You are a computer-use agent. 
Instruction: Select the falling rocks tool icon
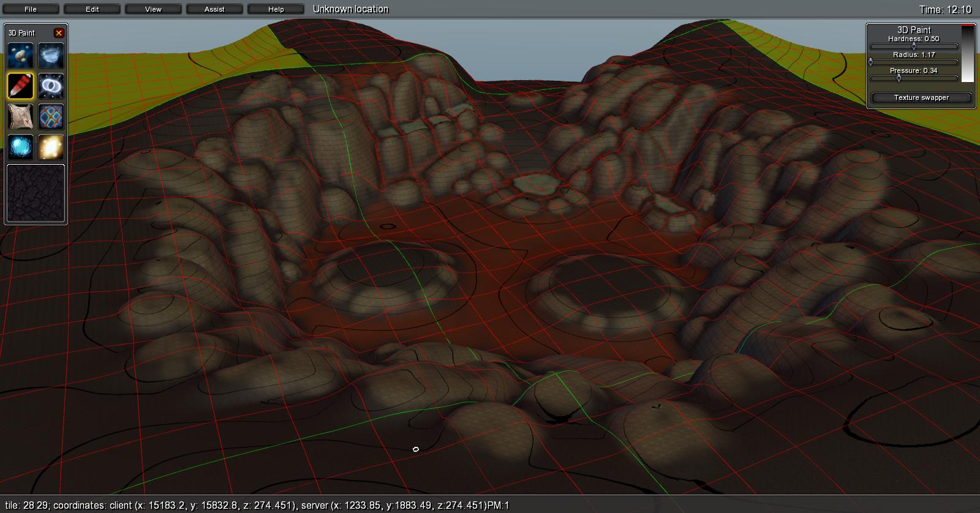point(21,56)
